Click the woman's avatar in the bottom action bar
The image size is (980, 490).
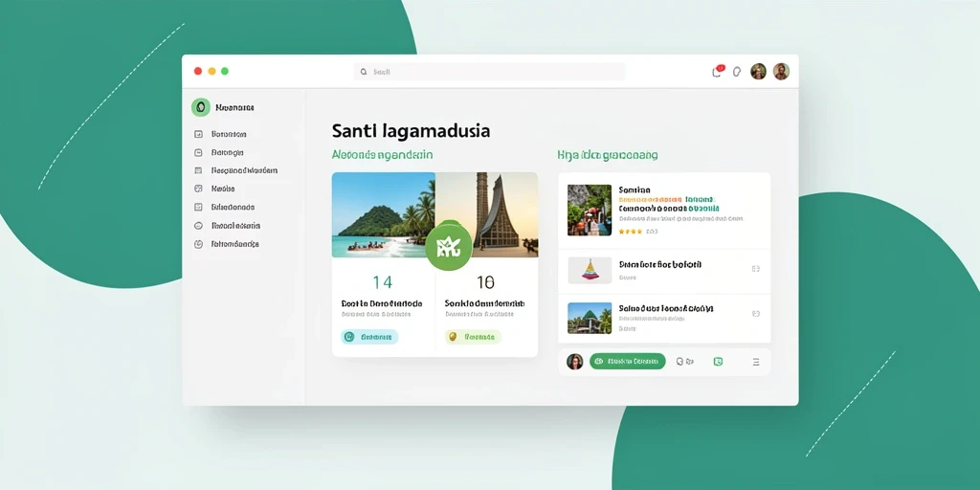click(x=575, y=361)
